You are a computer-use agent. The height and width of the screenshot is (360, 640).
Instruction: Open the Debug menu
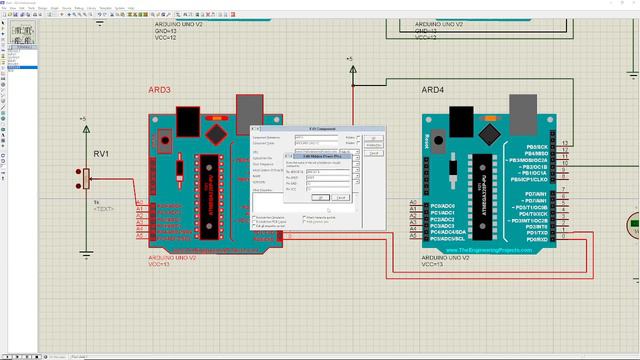click(x=78, y=8)
